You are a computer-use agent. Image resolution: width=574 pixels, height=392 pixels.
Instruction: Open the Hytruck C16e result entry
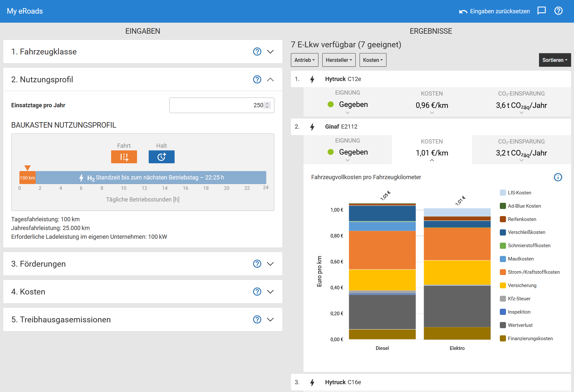point(343,382)
